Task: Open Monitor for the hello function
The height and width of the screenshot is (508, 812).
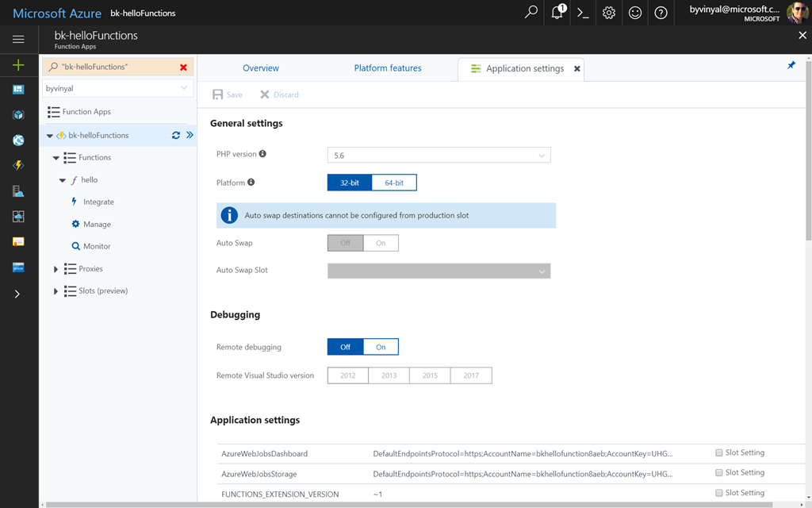Action: (x=97, y=247)
